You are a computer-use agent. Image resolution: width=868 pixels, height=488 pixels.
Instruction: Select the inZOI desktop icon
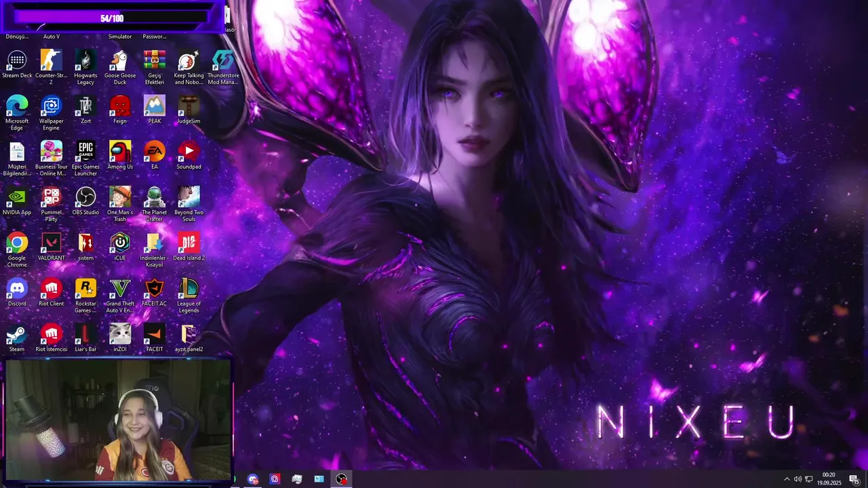point(120,337)
